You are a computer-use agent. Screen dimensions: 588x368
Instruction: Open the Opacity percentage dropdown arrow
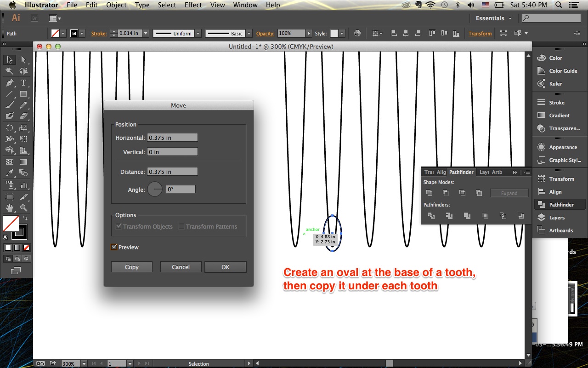(x=309, y=33)
